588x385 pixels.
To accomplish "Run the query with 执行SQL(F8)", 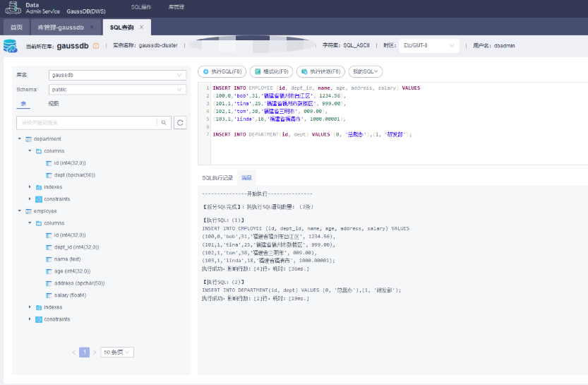I will tap(222, 71).
